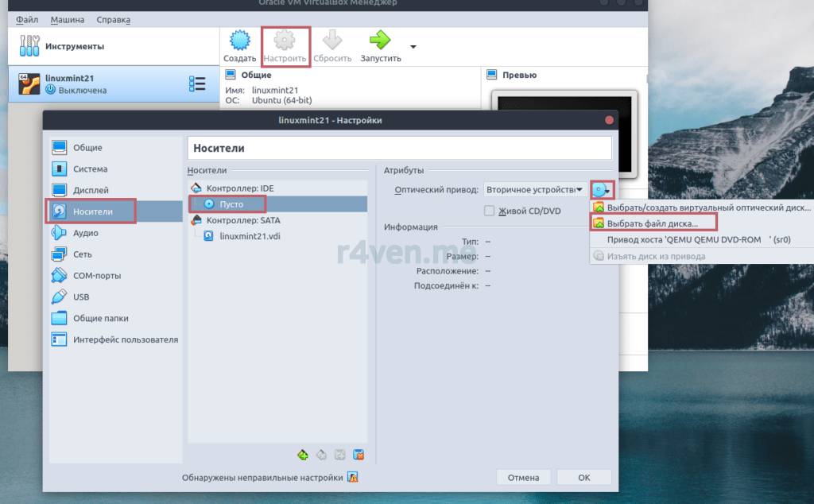Screen dimensions: 814x504
Task: Open the Оптический привод device combo box
Action: click(535, 190)
